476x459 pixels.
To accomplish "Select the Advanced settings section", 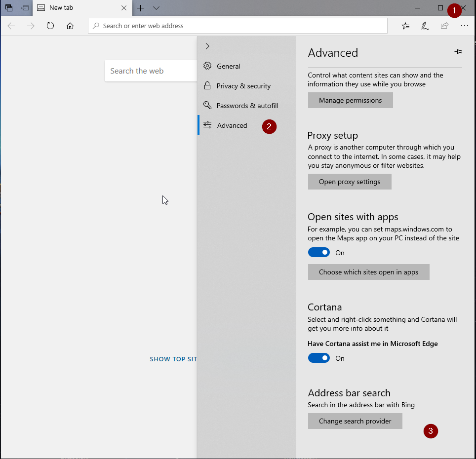I will (x=246, y=125).
